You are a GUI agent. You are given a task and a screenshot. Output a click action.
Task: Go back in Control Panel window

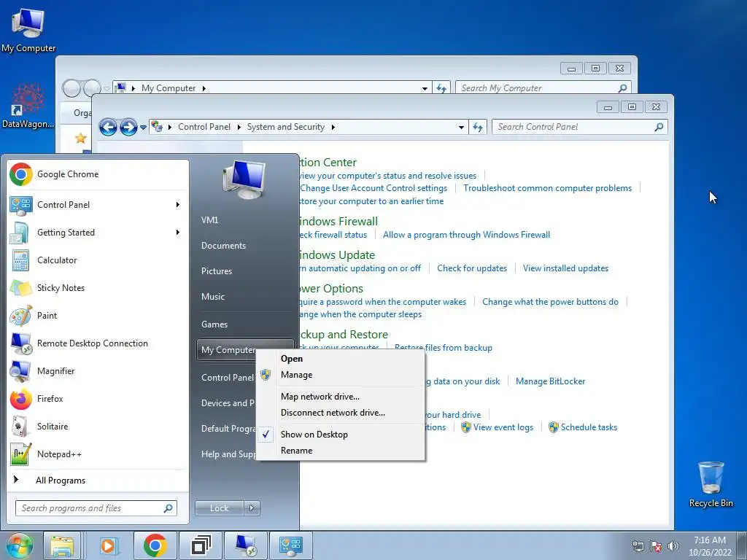[108, 127]
